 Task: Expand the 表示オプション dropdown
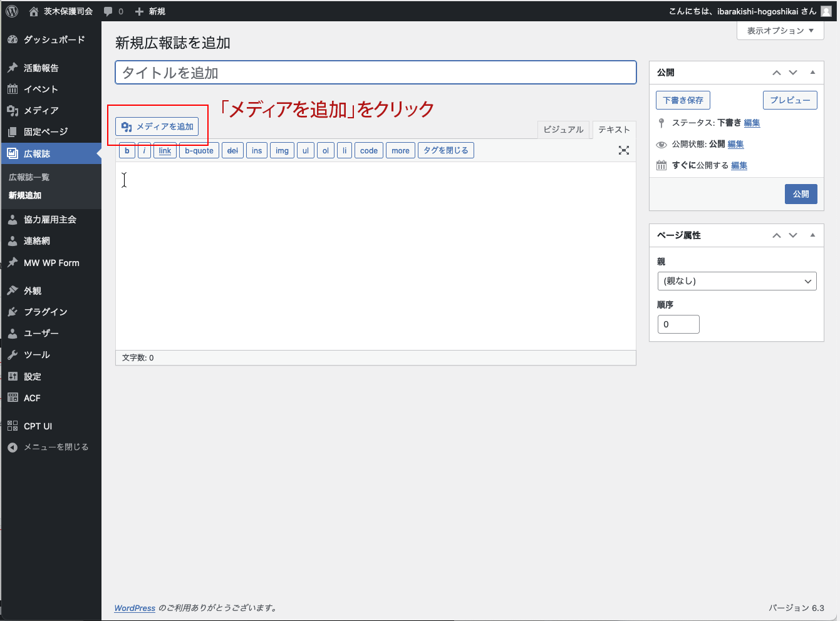pos(780,31)
